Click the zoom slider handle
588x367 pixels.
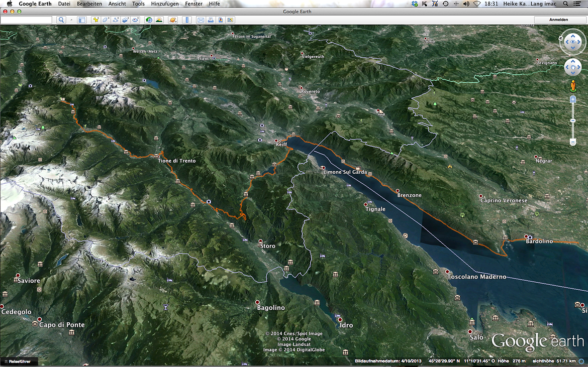572,120
